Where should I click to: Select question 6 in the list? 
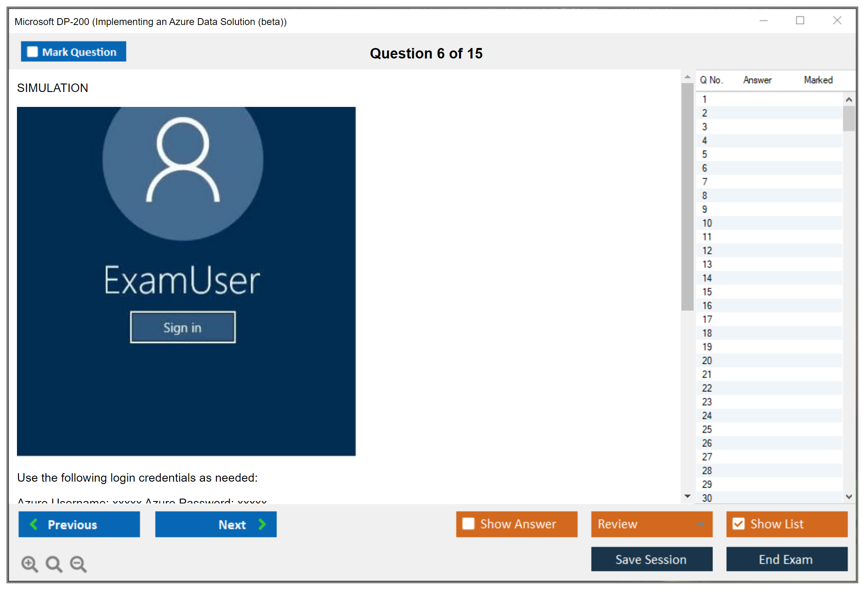pos(704,168)
